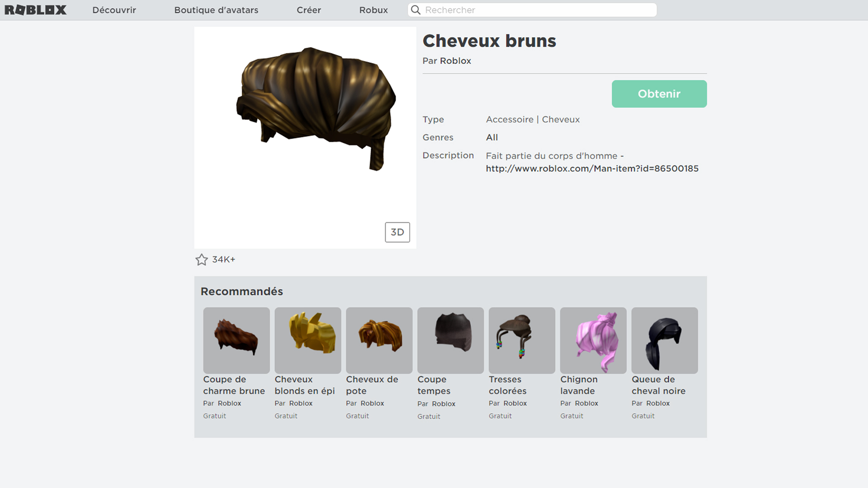Toggle the 3D preview button
868x488 pixels.
click(x=397, y=232)
